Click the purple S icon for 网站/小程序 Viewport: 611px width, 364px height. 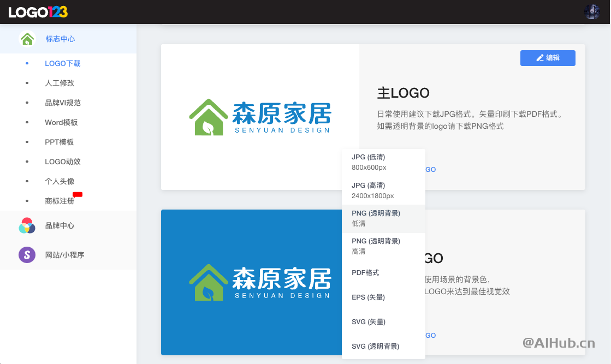(x=27, y=255)
